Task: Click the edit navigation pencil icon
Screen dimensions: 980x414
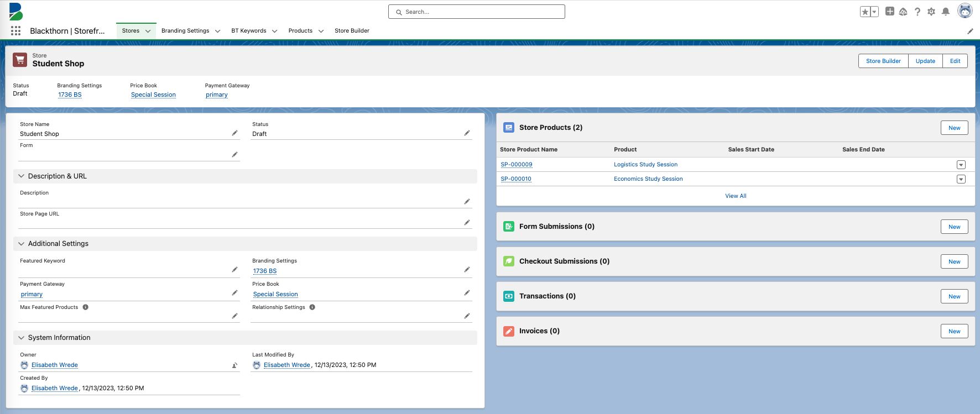Action: click(970, 32)
